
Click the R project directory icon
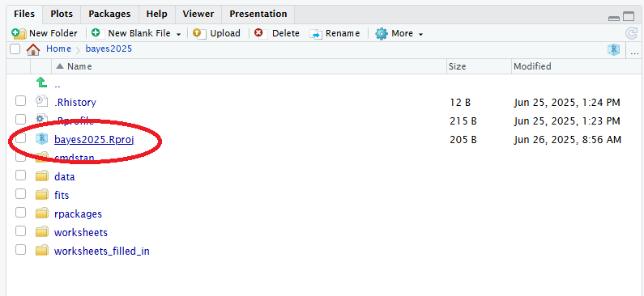613,49
